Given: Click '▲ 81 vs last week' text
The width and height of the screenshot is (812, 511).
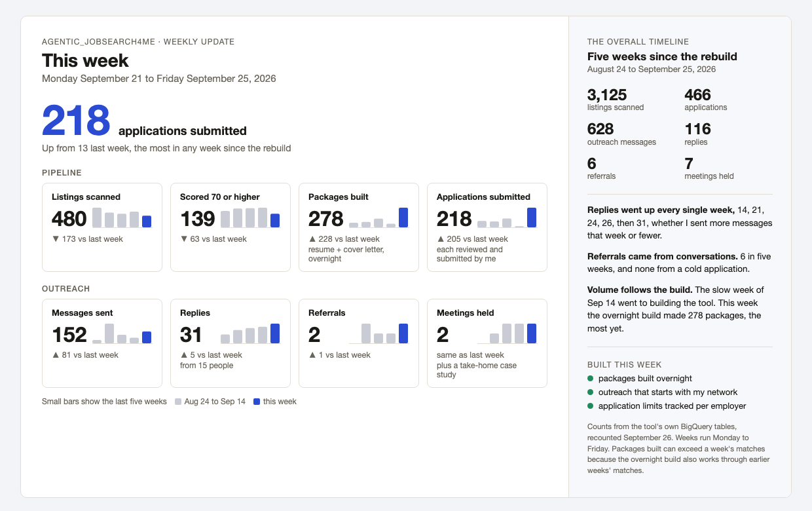Looking at the screenshot, I should [85, 355].
